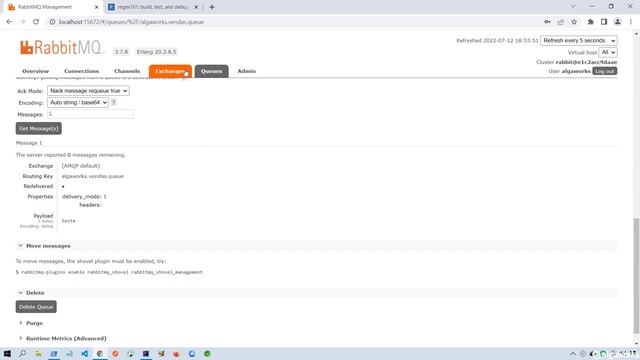The image size is (640, 360).
Task: Click the cluster name rabbit@e1c2acc9daae
Action: 586,62
